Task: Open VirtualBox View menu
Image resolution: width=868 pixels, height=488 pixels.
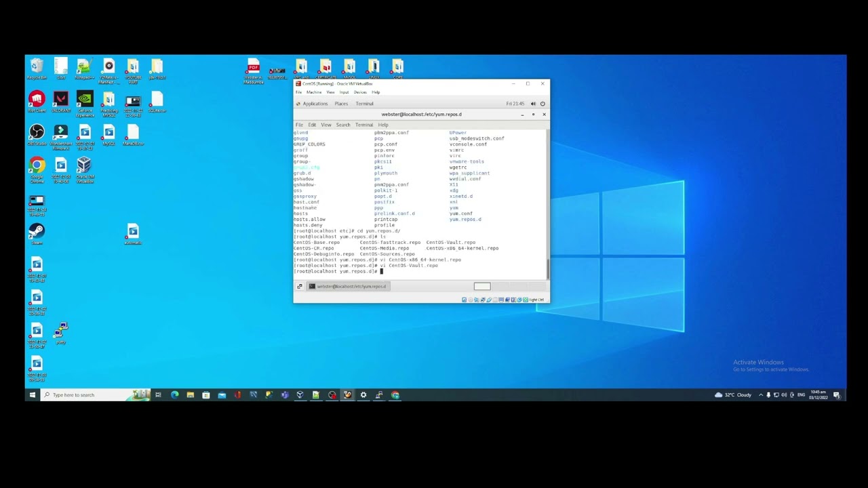Action: [330, 92]
